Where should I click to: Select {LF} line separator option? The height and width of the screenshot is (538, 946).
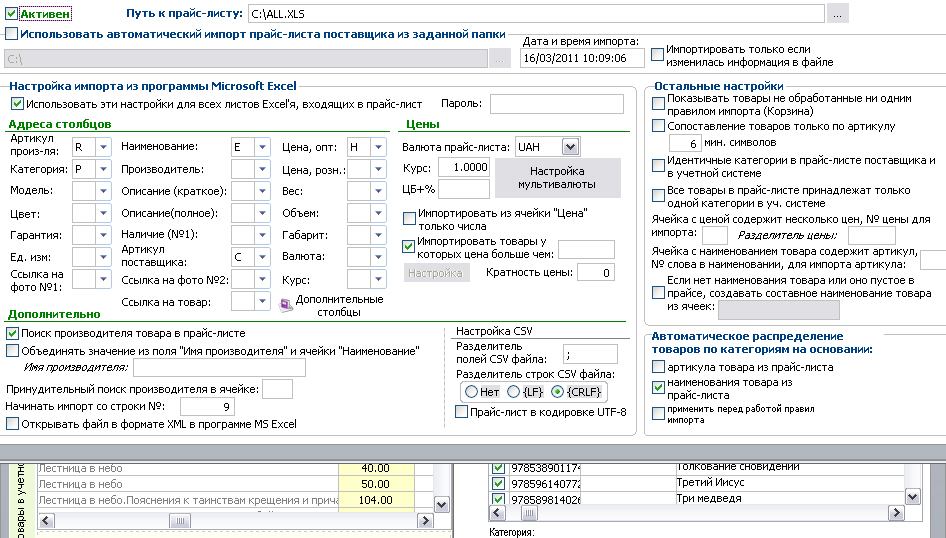[513, 392]
